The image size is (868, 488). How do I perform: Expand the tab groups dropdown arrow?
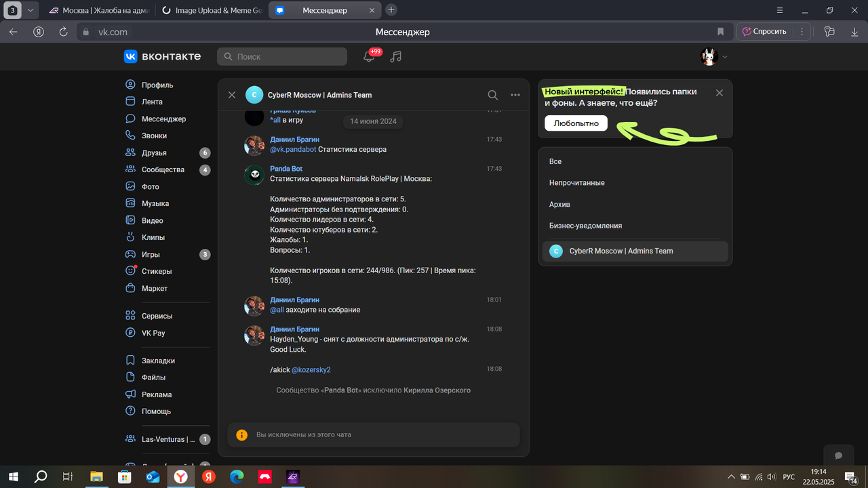coord(30,10)
